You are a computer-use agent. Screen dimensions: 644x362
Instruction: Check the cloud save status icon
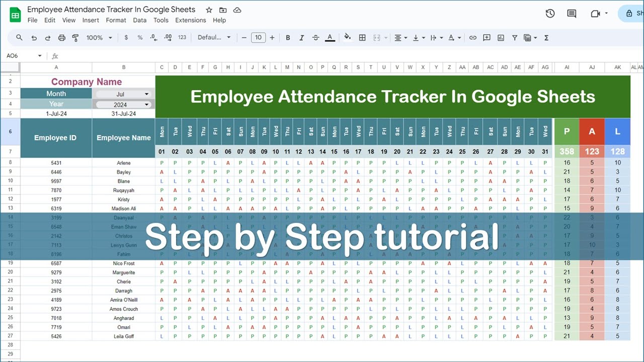click(x=237, y=10)
